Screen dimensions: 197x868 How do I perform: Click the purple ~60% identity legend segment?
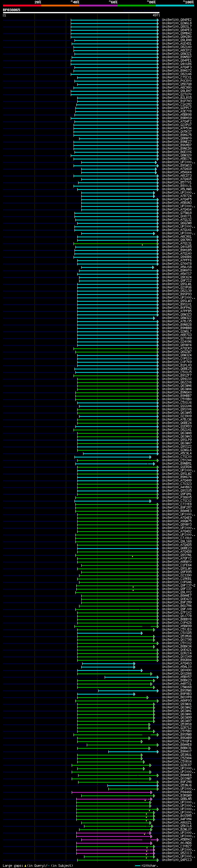[x=98, y=6]
